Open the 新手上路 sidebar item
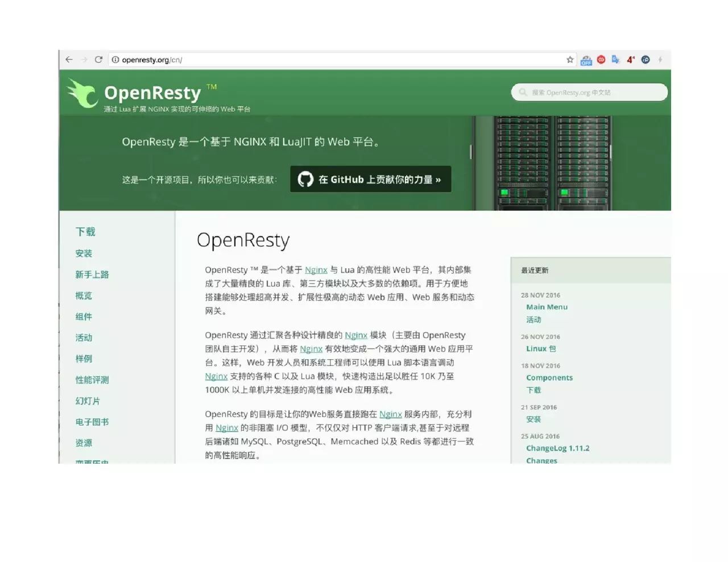The width and height of the screenshot is (728, 562). coord(92,274)
